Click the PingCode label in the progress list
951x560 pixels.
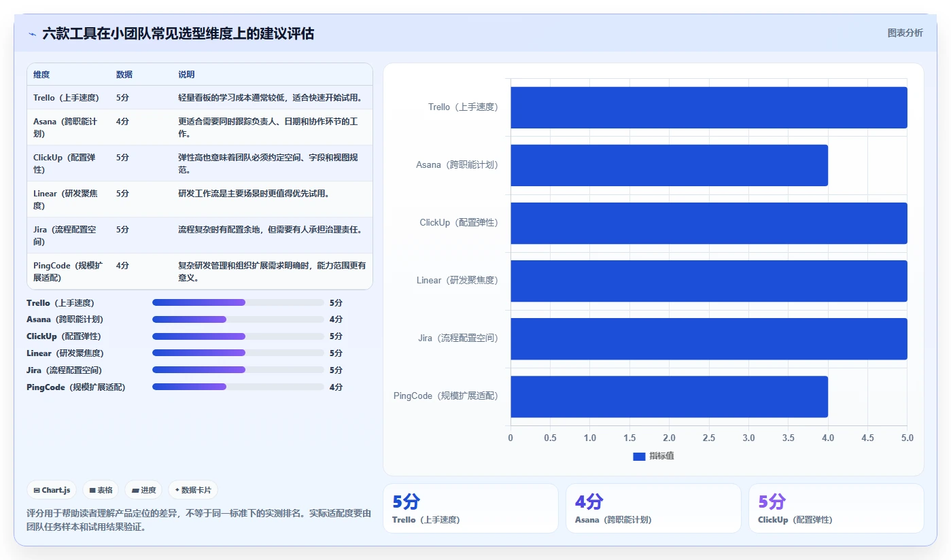click(x=76, y=387)
